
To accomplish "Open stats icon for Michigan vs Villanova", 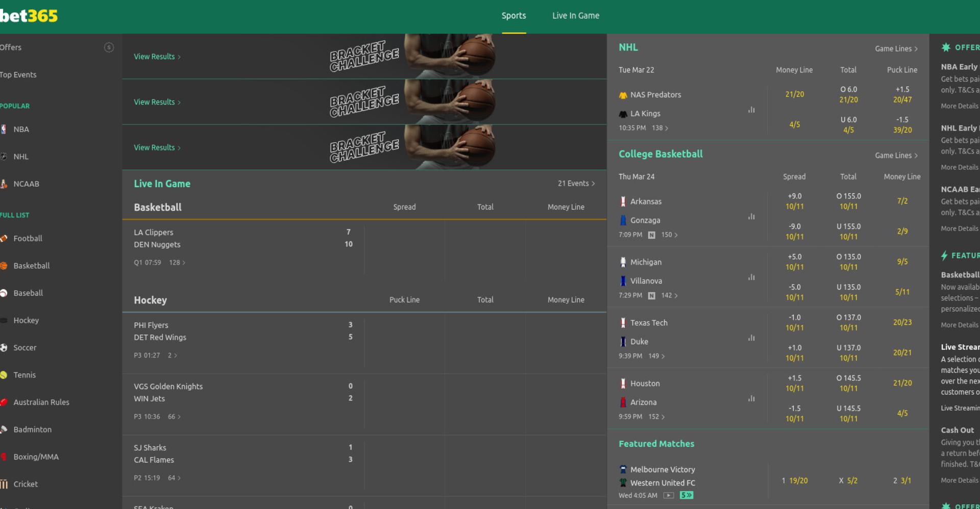I will (751, 277).
